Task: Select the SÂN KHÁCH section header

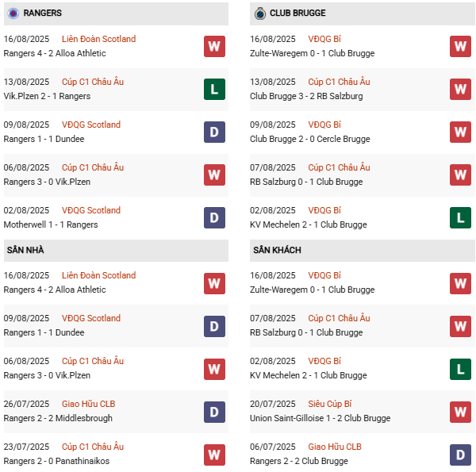Action: click(x=277, y=250)
